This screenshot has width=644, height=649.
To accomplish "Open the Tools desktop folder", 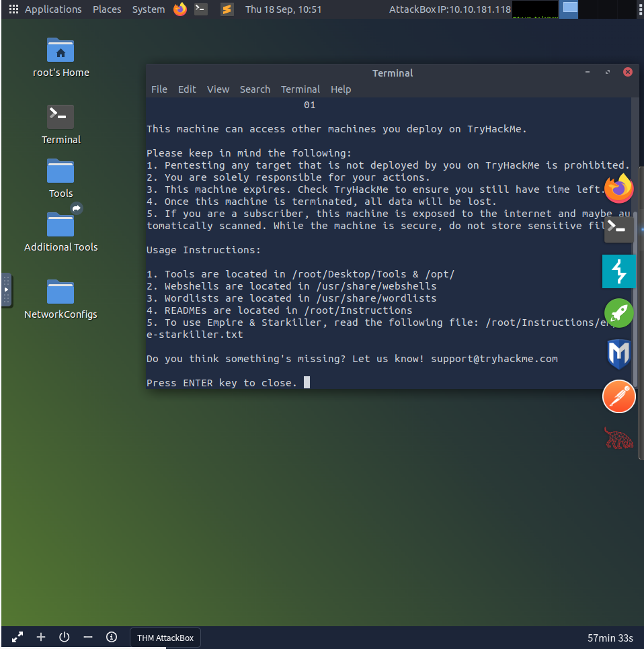I will click(x=61, y=179).
